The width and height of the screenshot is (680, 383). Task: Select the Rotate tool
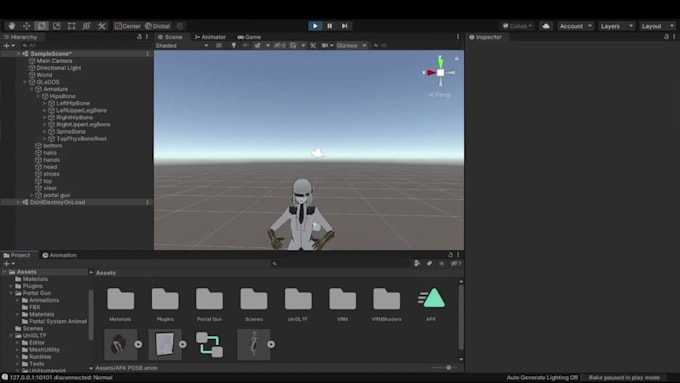tap(41, 26)
